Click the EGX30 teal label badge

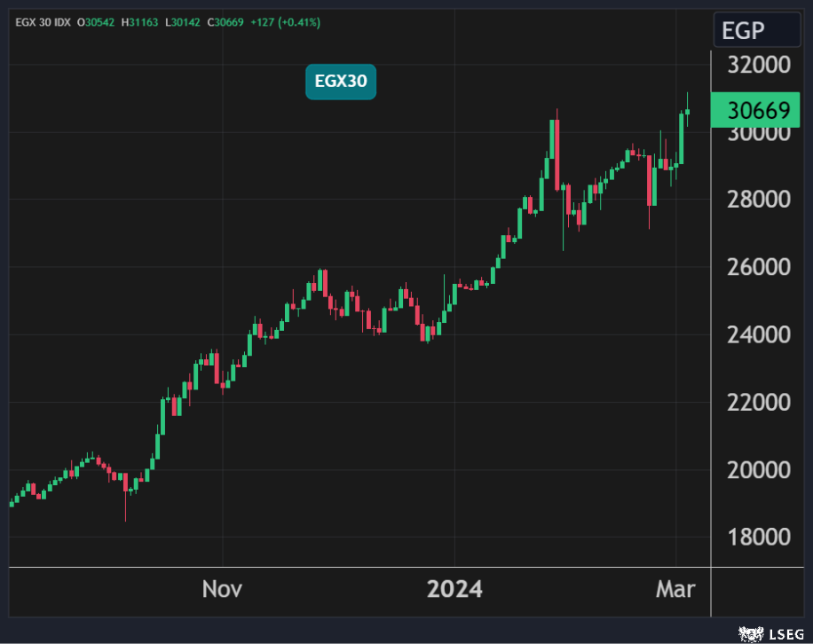click(341, 82)
